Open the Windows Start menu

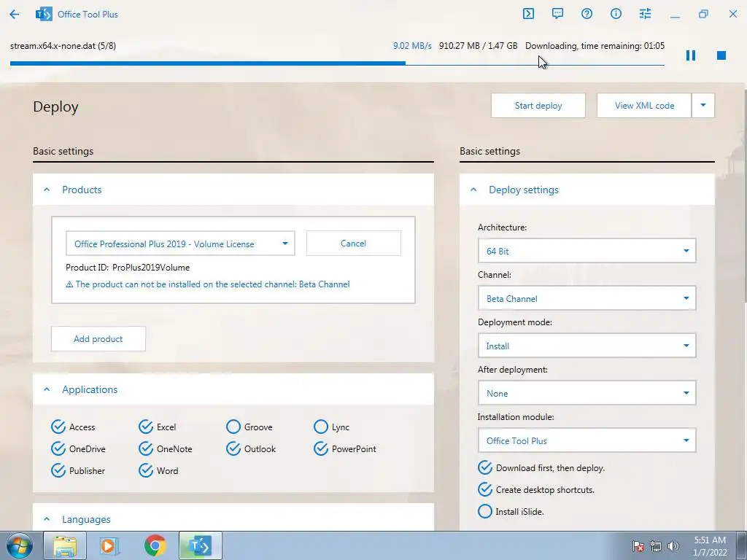point(20,545)
